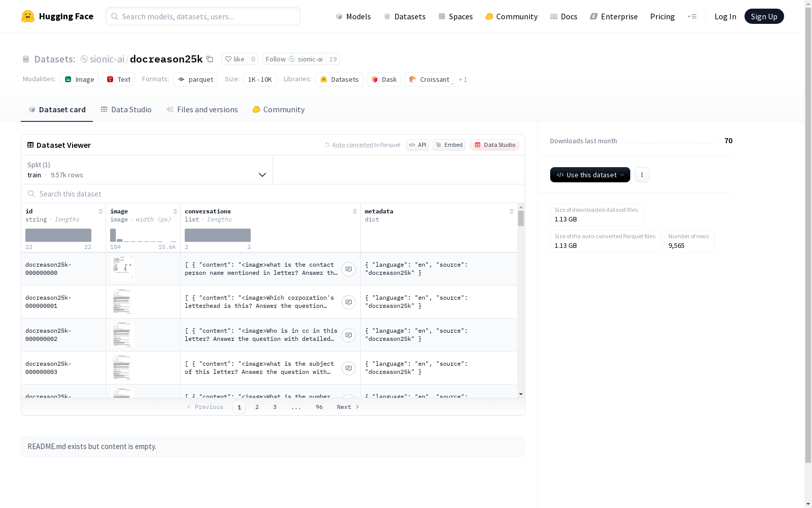
Task: Open image thumbnail for row docreason25k-000000002
Action: click(x=122, y=335)
